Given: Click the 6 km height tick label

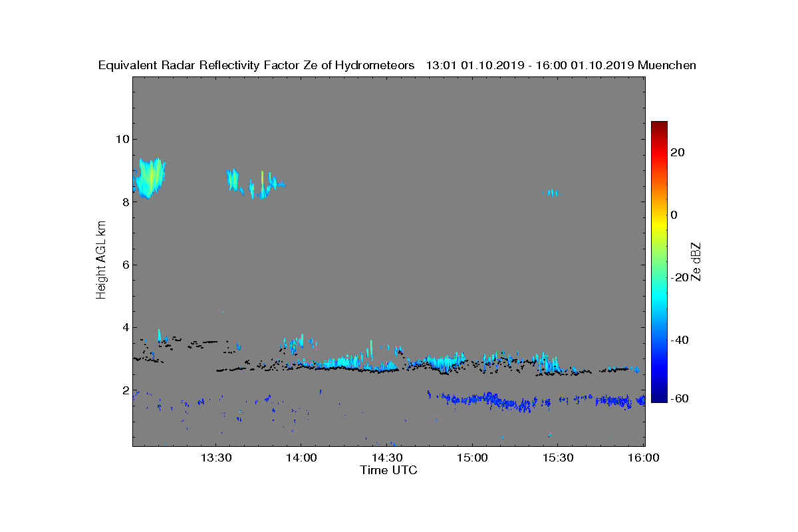Looking at the screenshot, I should [x=124, y=265].
